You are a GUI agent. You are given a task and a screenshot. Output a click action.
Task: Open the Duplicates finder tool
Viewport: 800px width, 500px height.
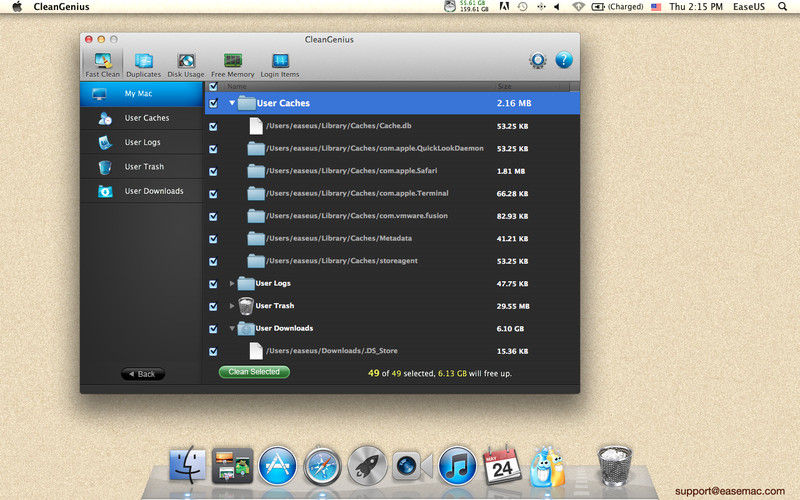coord(143,64)
